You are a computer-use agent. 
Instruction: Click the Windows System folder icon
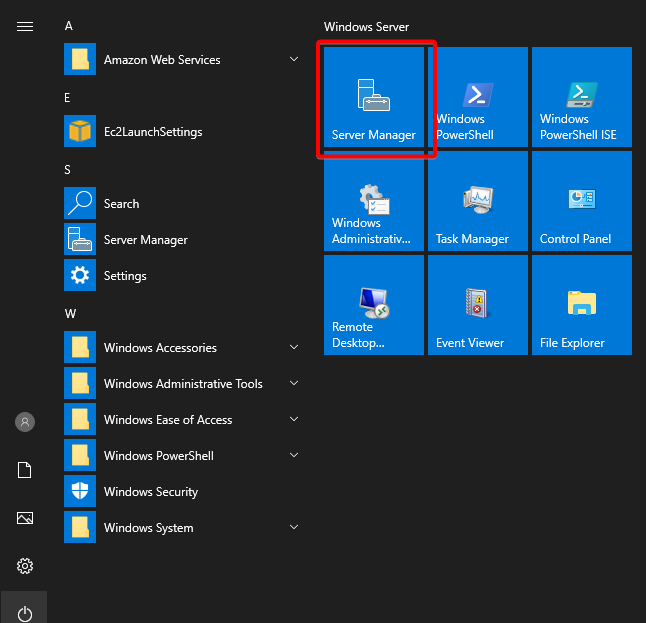tap(80, 527)
